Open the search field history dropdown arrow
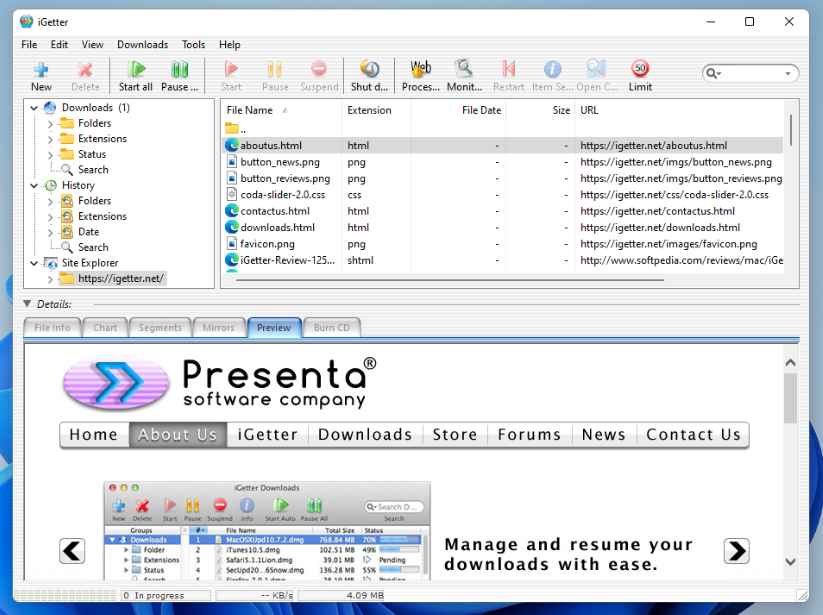Viewport: 823px width, 615px height. [788, 73]
